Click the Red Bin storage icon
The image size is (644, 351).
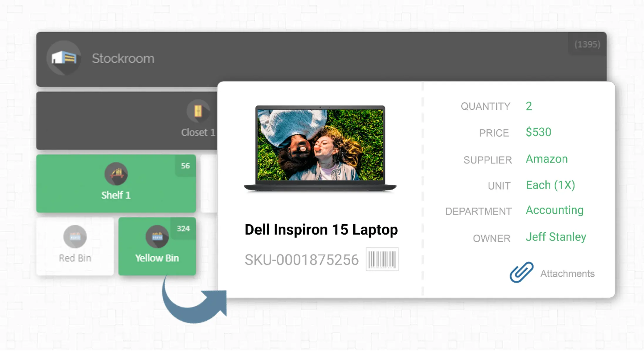point(75,236)
